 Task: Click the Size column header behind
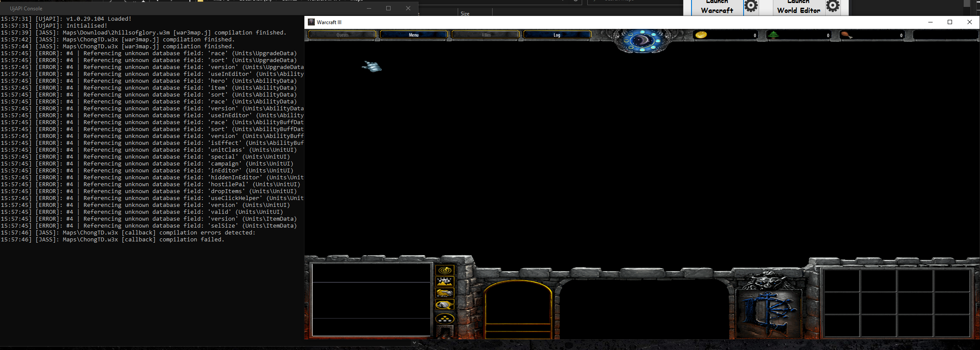(x=465, y=14)
